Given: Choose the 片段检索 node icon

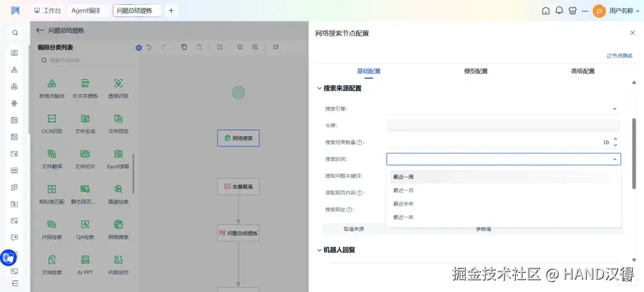Looking at the screenshot, I should (52, 225).
